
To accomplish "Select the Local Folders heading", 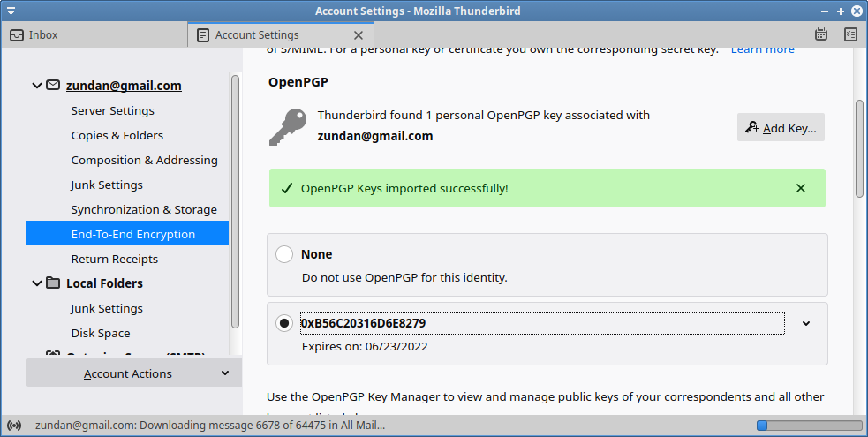I will (104, 283).
